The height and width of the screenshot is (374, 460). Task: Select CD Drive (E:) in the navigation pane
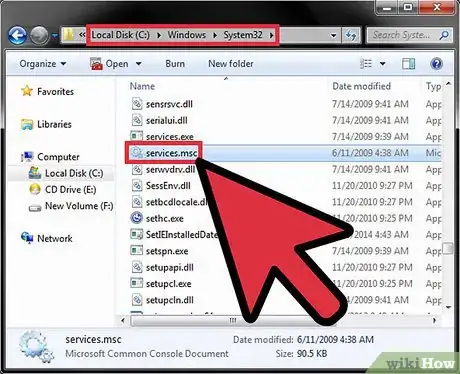tap(70, 189)
